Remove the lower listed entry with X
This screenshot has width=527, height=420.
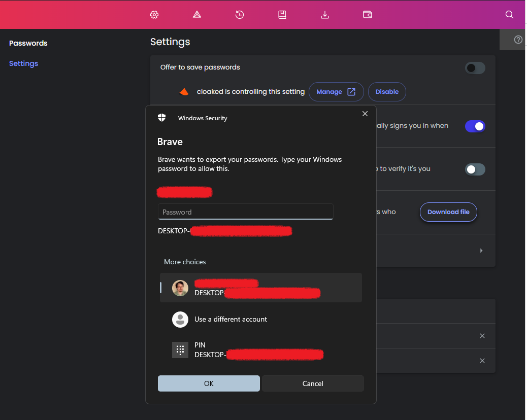pos(482,361)
